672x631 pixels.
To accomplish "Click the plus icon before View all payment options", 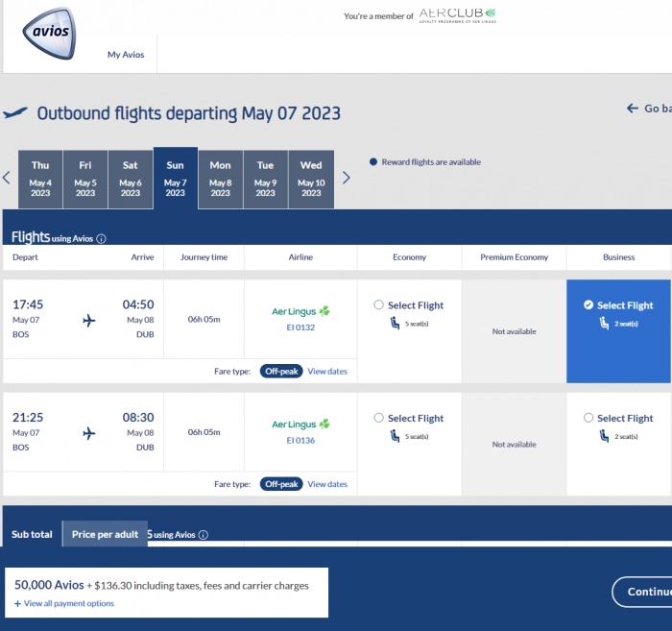I will (17, 603).
